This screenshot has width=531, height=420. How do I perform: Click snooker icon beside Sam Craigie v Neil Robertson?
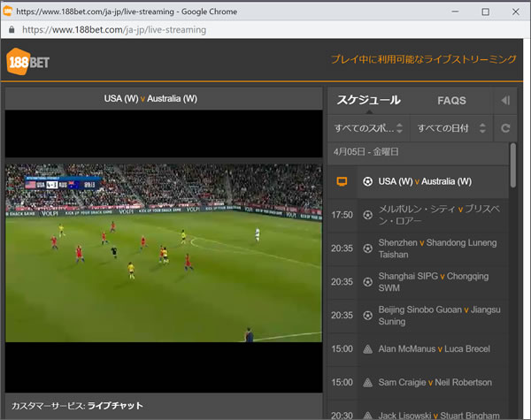367,383
